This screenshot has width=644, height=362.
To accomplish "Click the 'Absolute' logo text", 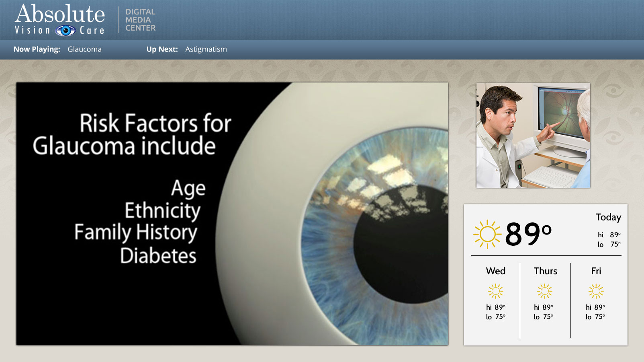I will (60, 14).
